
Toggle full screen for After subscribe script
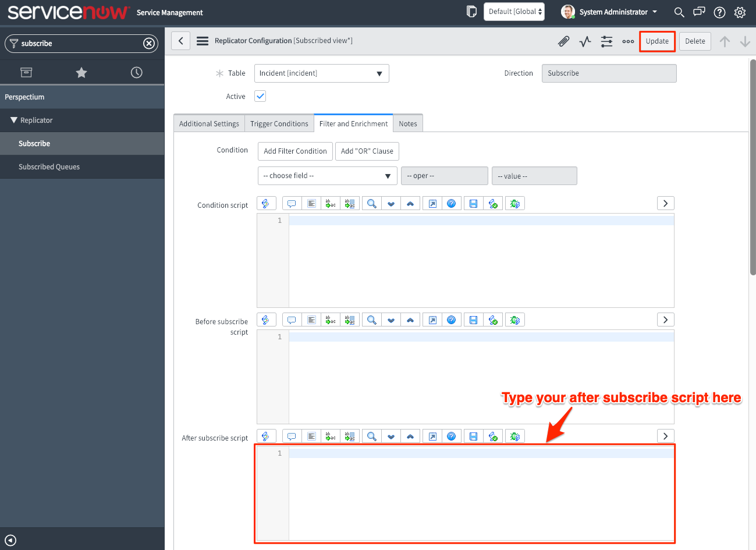pos(432,436)
